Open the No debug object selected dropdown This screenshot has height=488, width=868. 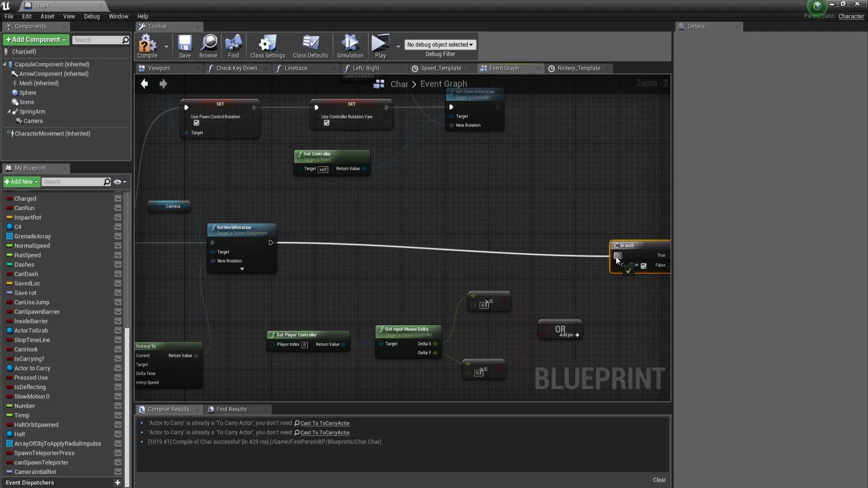pos(440,44)
